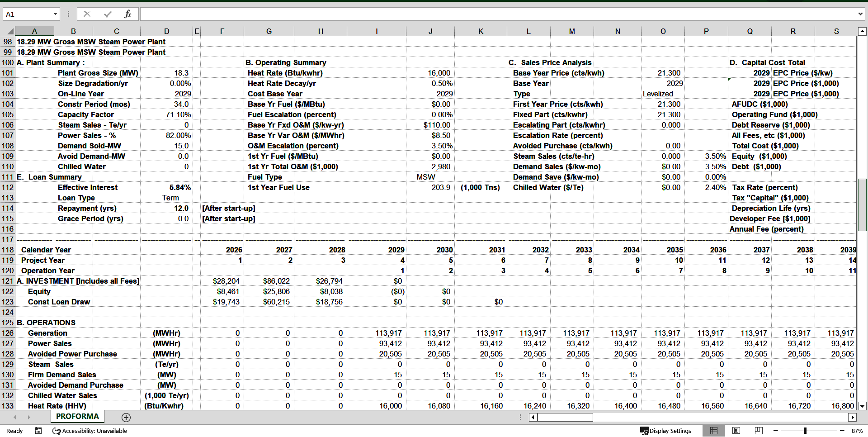Select the Page Layout view icon
Image resolution: width=868 pixels, height=437 pixels.
736,430
